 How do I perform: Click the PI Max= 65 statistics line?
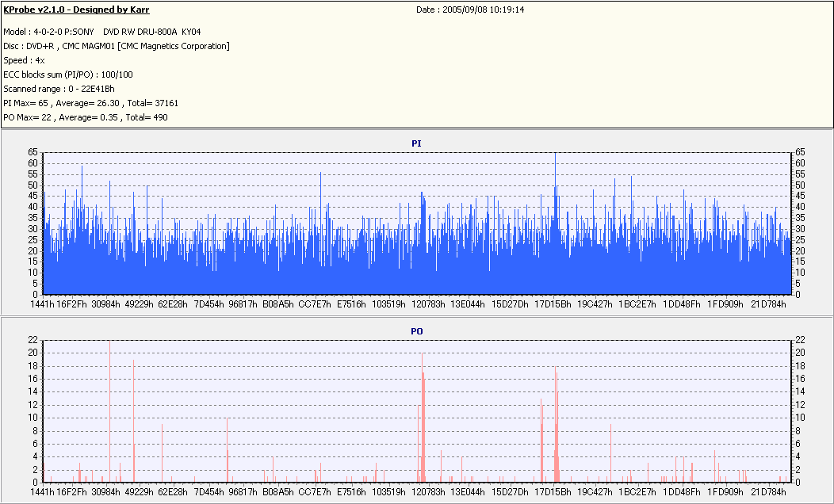click(91, 103)
